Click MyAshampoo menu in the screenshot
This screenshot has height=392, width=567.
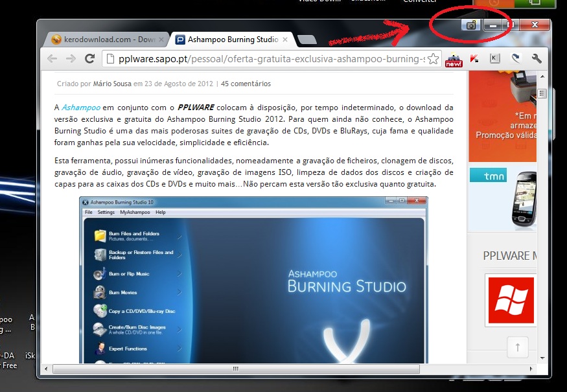pyautogui.click(x=135, y=213)
